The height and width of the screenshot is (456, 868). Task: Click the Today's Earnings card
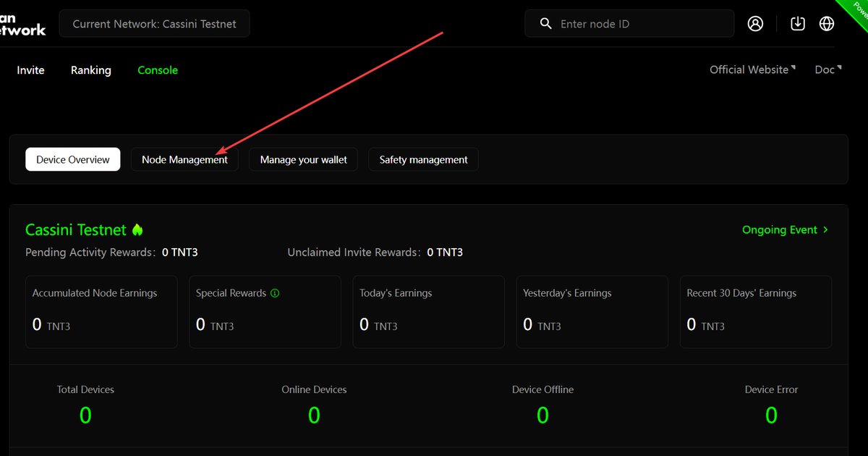coord(428,312)
